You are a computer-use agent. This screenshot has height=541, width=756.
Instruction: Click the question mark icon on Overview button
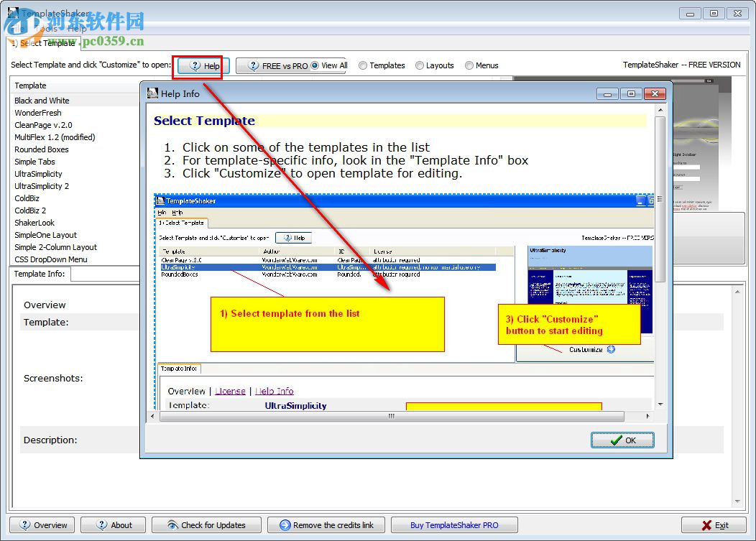[25, 524]
